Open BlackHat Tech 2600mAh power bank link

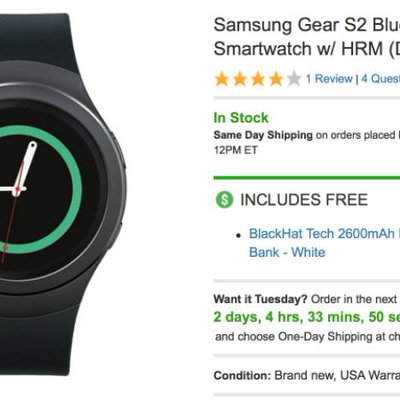click(x=324, y=233)
